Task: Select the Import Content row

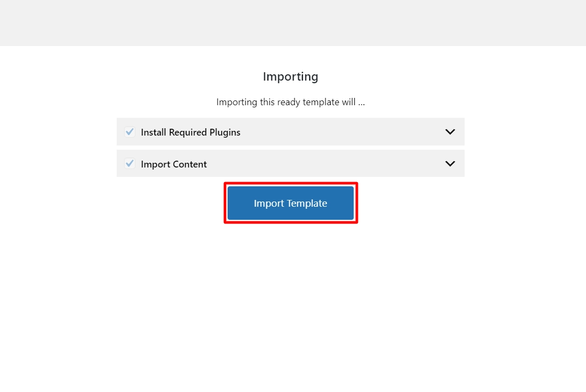Action: pyautogui.click(x=290, y=163)
